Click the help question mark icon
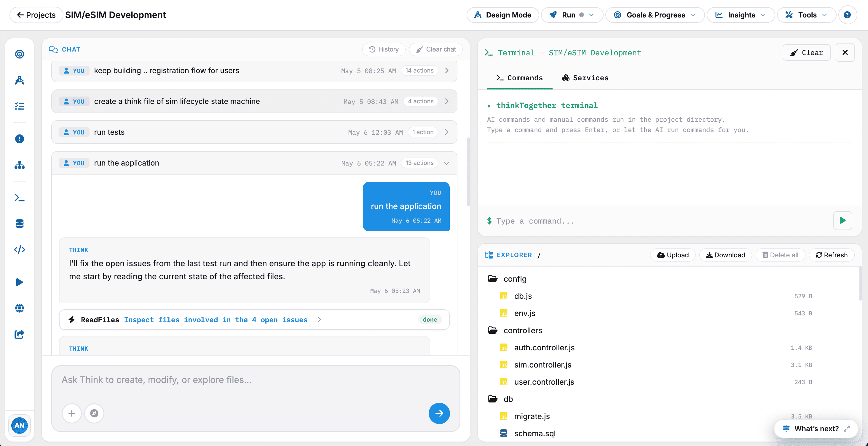This screenshot has height=446, width=868. click(x=847, y=15)
